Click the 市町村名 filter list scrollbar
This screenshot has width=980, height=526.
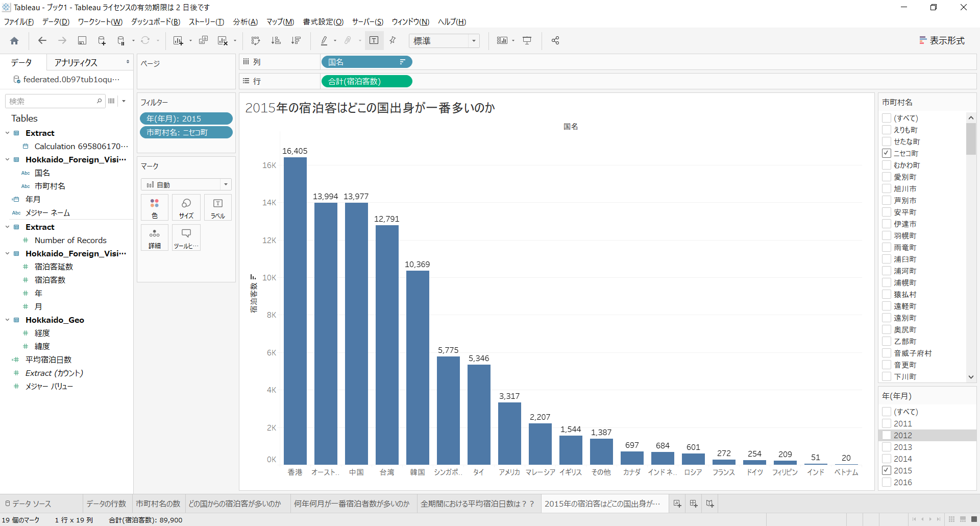[971, 139]
